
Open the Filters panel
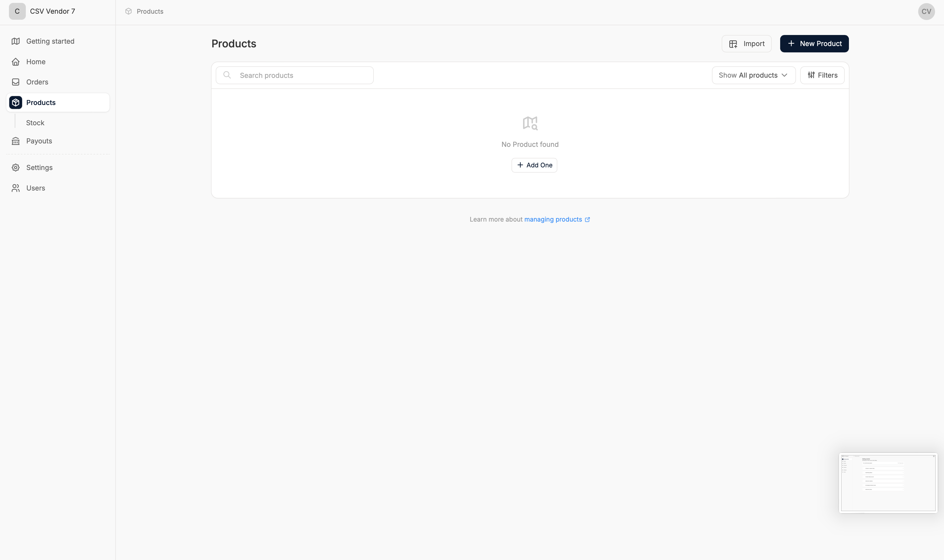point(822,75)
